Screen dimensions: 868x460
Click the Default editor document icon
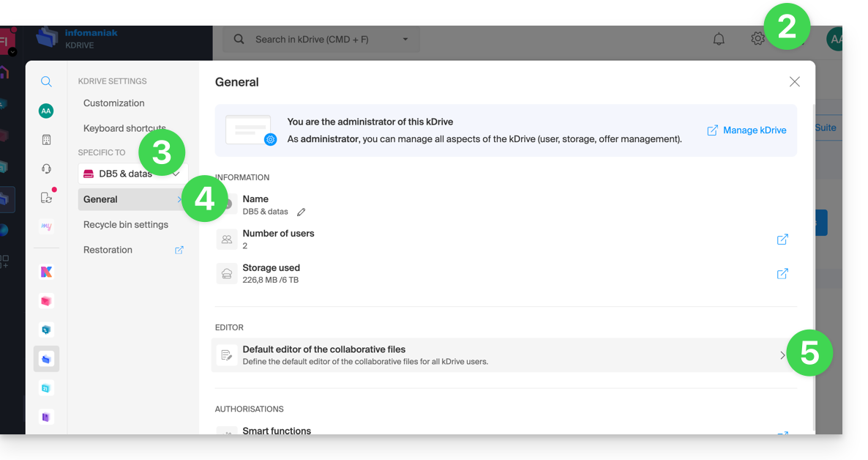[227, 355]
